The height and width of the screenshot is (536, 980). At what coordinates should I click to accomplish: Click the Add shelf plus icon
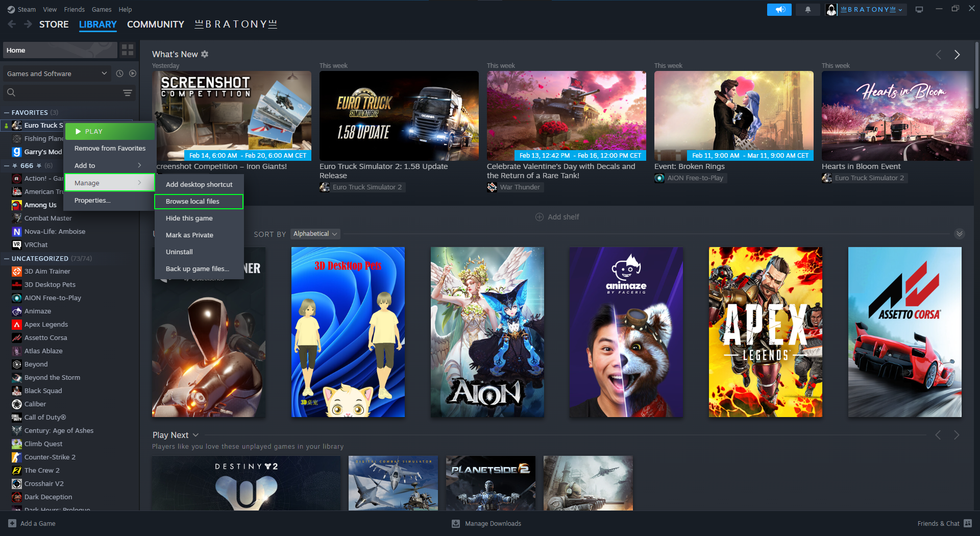[540, 217]
